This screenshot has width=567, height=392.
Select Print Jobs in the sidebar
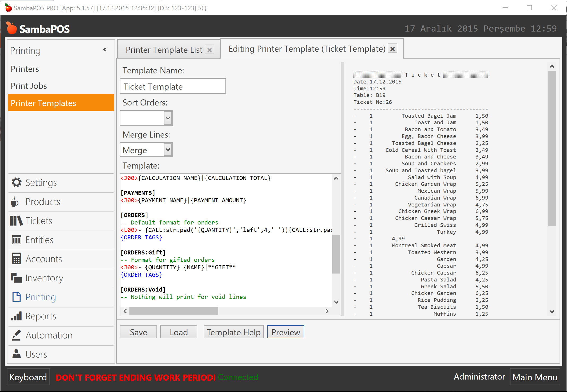click(28, 86)
